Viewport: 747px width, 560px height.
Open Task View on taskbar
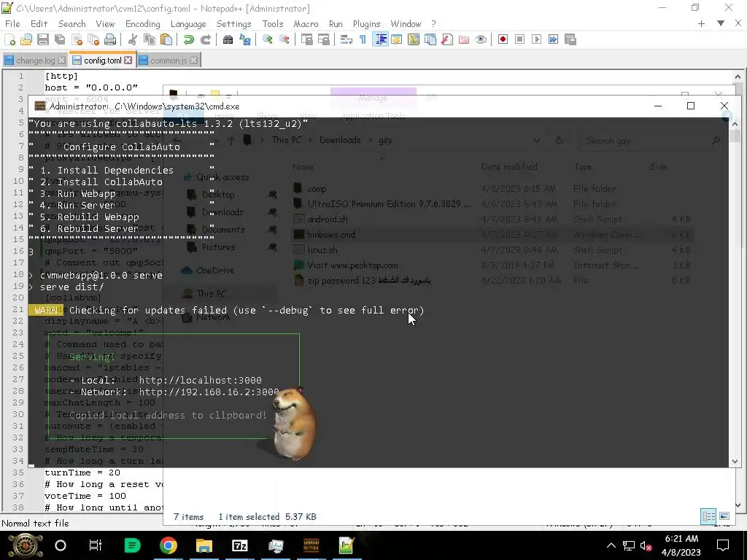tap(96, 545)
